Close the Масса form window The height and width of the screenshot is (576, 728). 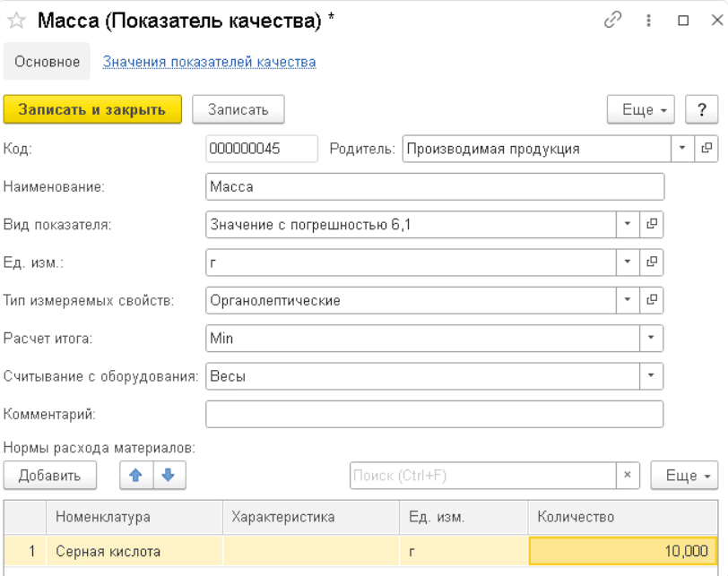[x=717, y=21]
